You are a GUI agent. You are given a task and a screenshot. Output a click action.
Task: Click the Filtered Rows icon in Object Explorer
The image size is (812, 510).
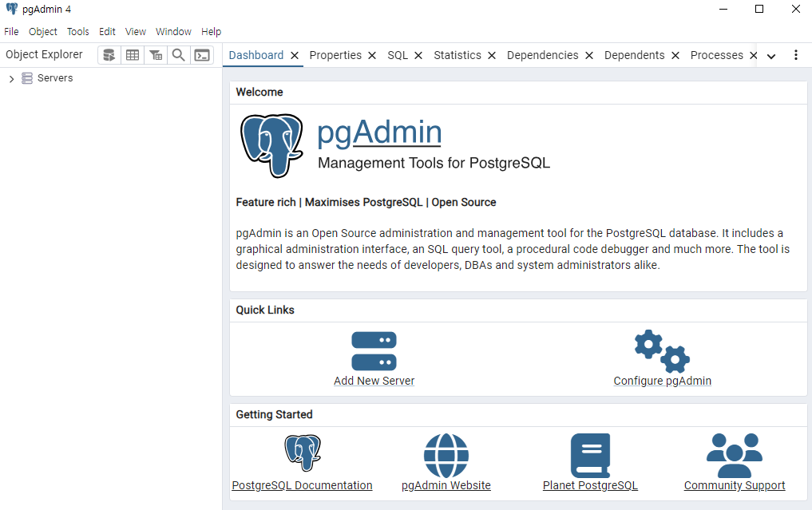156,55
